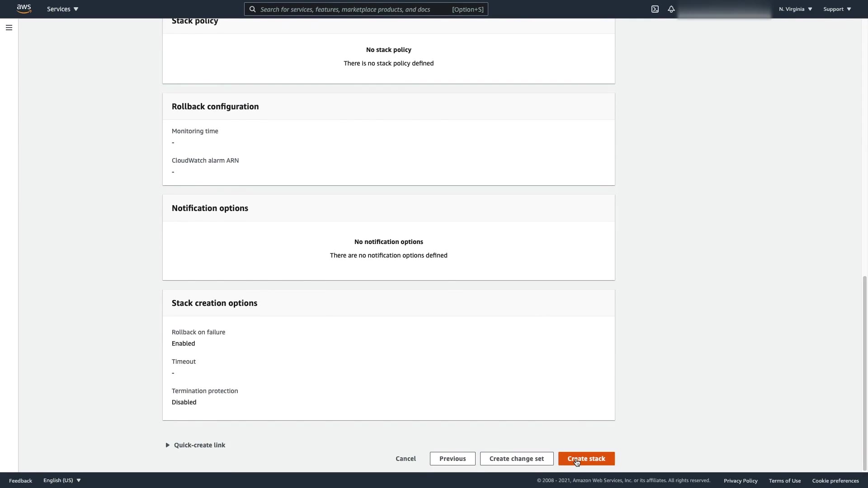The width and height of the screenshot is (868, 488).
Task: Open the Terms of Use link
Action: (x=784, y=480)
